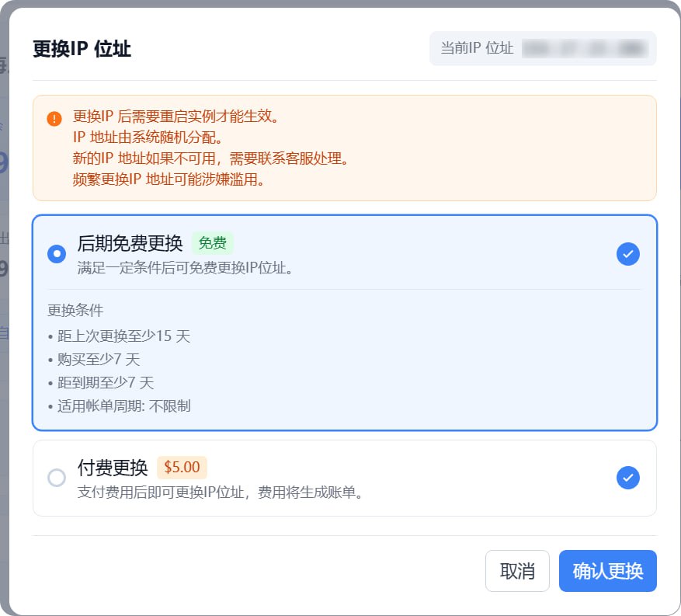
Task: Click the 更换IP 位址 dialog title
Action: point(82,49)
